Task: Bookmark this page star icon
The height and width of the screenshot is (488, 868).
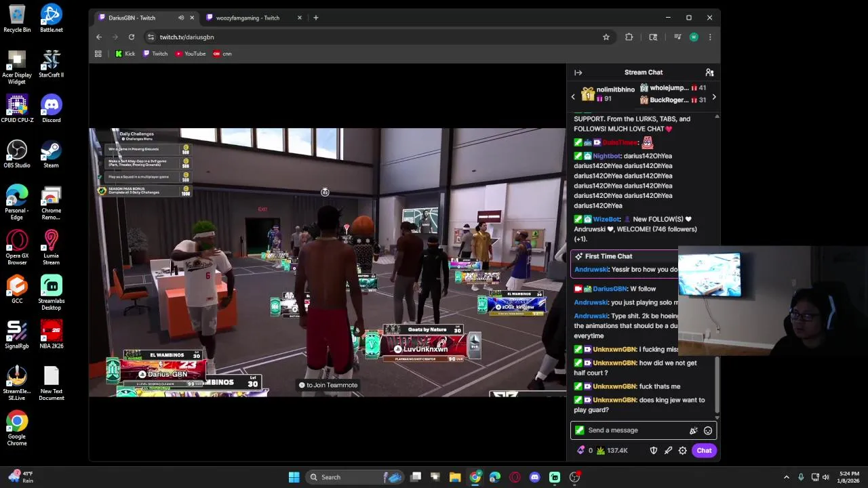Action: pyautogui.click(x=606, y=37)
